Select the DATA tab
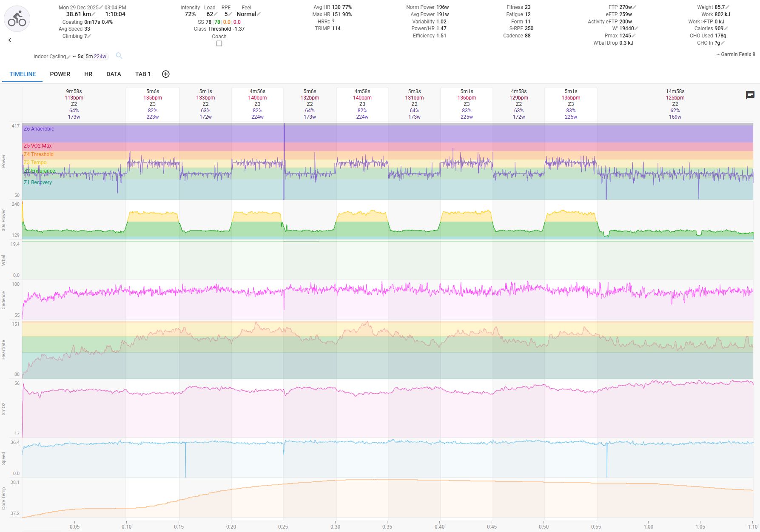This screenshot has width=760, height=532. click(x=114, y=74)
